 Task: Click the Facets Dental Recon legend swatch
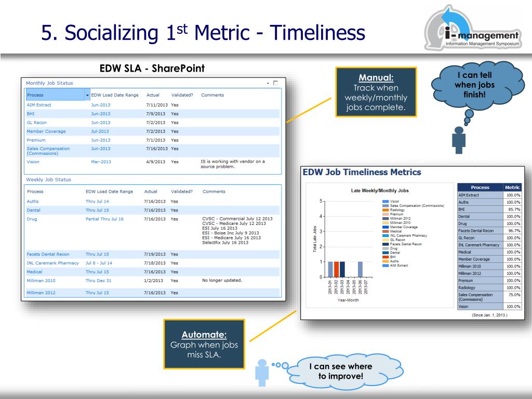point(385,244)
